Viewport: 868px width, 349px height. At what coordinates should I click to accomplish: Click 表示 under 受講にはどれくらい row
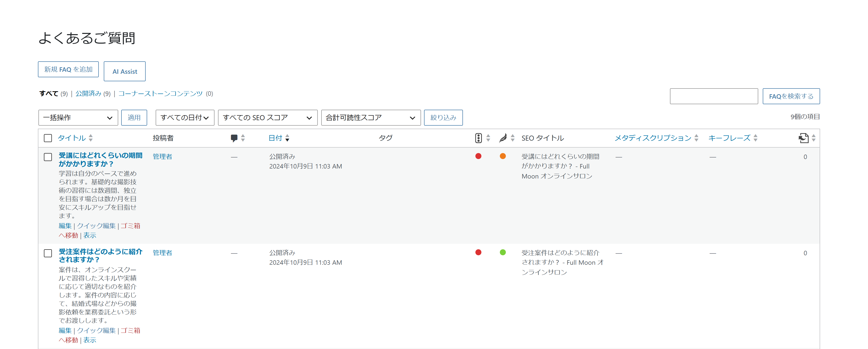tap(90, 236)
